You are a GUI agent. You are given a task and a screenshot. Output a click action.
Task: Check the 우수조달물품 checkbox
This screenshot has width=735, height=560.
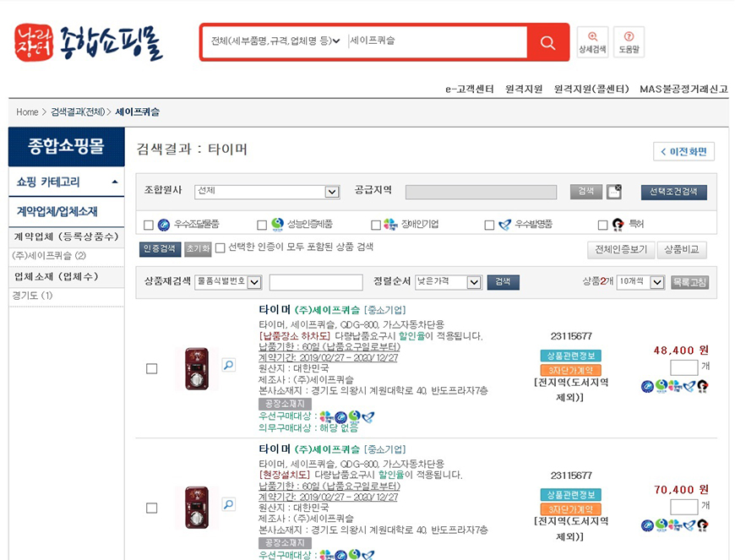(x=149, y=226)
